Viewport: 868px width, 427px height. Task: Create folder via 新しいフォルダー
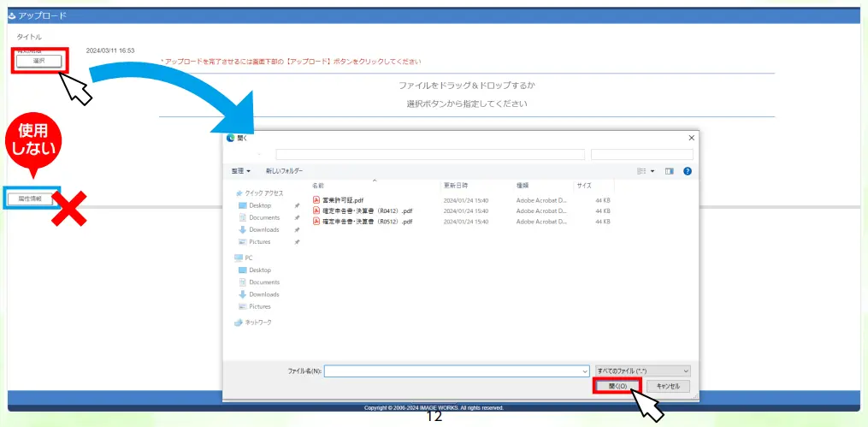coord(285,171)
